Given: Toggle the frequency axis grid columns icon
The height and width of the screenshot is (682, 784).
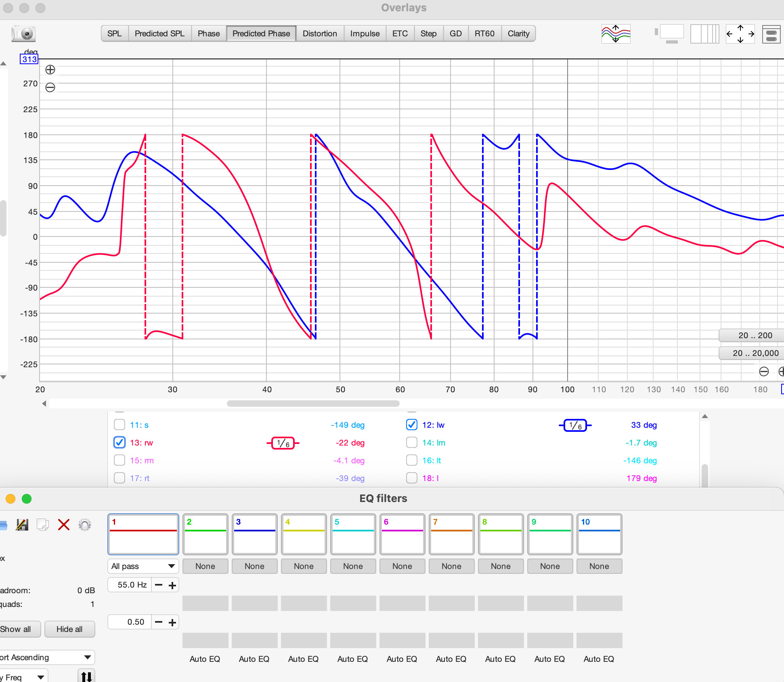Looking at the screenshot, I should click(x=704, y=34).
